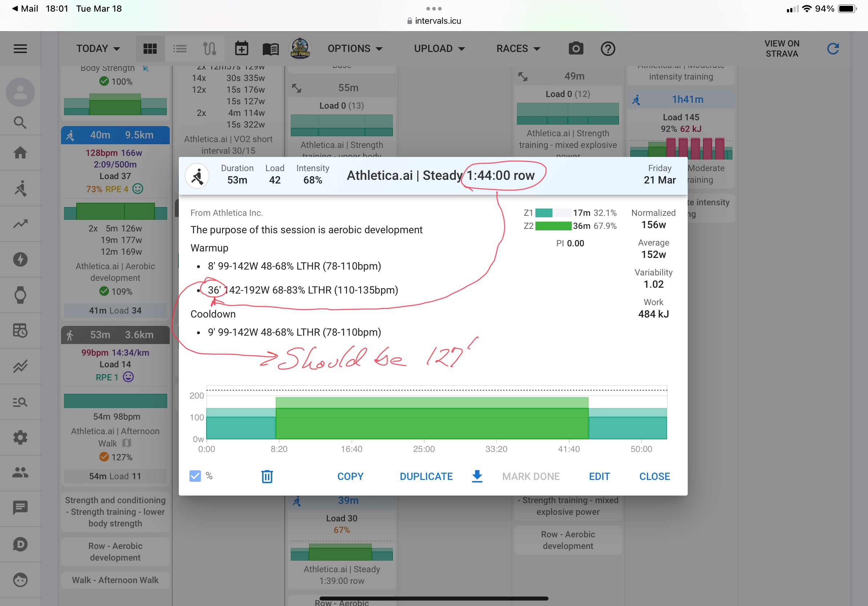Click the Z2 green zone bar
868x606 pixels.
[553, 226]
